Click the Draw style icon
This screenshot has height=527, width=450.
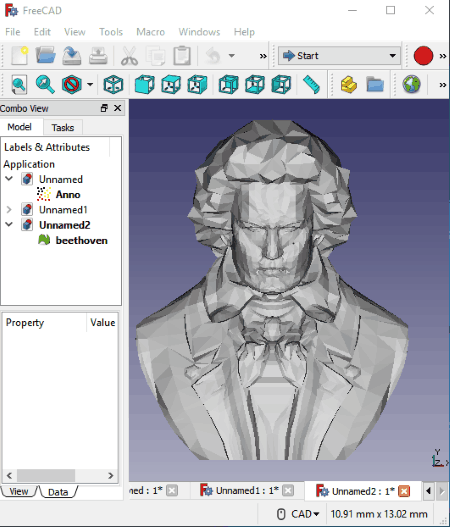pyautogui.click(x=72, y=84)
